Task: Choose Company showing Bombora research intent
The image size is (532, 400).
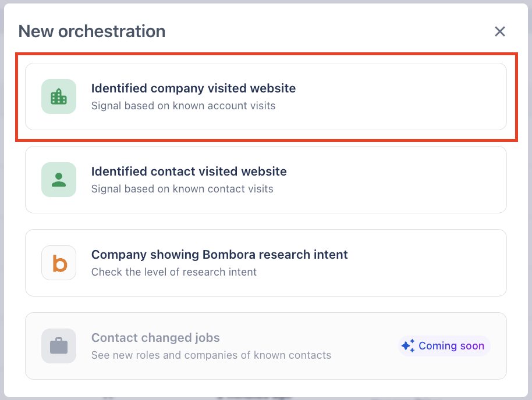Action: [x=219, y=255]
